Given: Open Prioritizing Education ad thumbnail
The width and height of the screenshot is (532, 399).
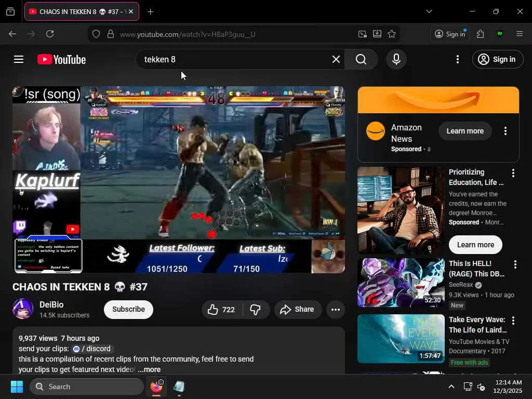Looking at the screenshot, I should 401,210.
